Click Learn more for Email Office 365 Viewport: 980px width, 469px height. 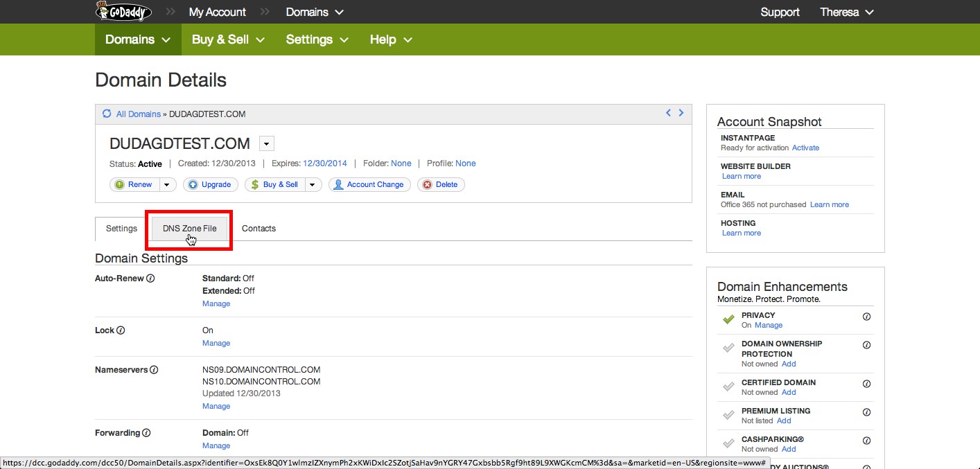click(x=830, y=204)
